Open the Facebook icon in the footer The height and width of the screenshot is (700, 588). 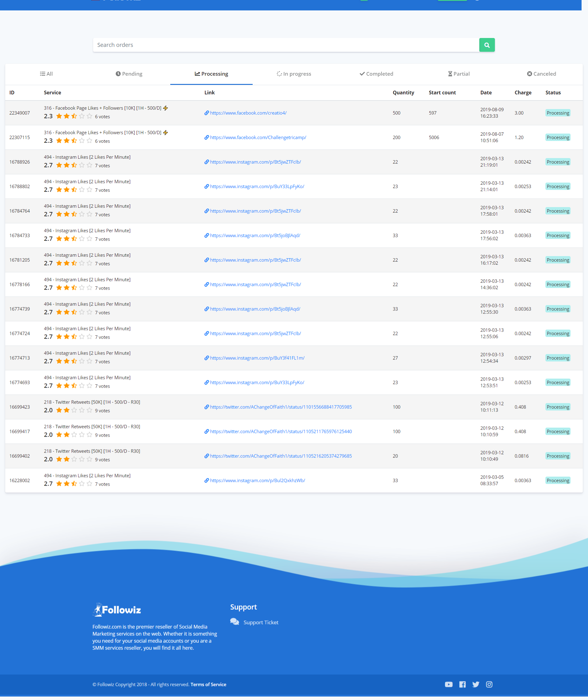(462, 684)
